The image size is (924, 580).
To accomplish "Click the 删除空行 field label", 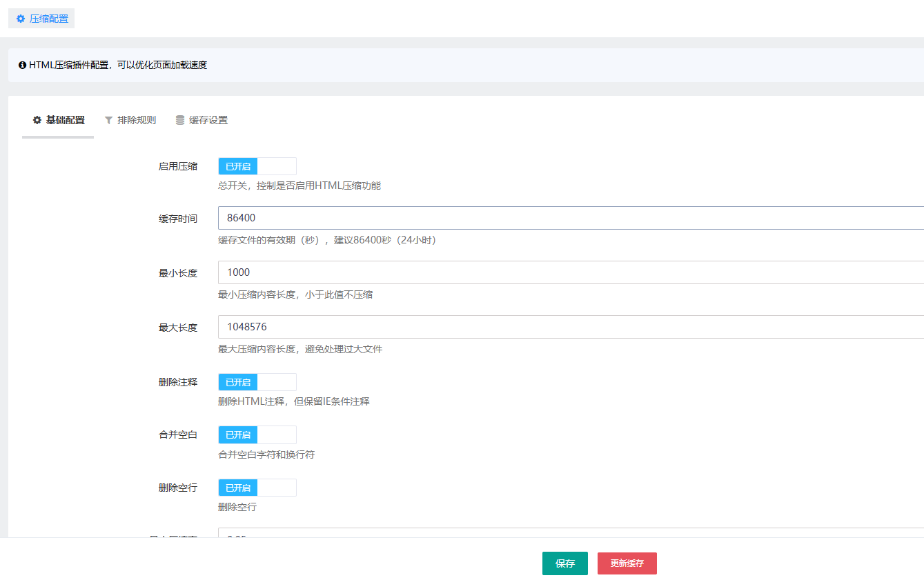I will pyautogui.click(x=178, y=488).
